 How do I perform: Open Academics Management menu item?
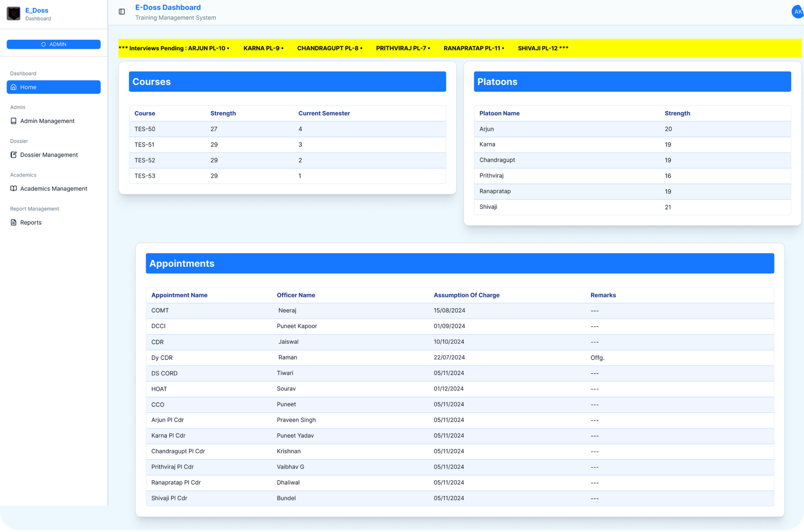coord(53,189)
